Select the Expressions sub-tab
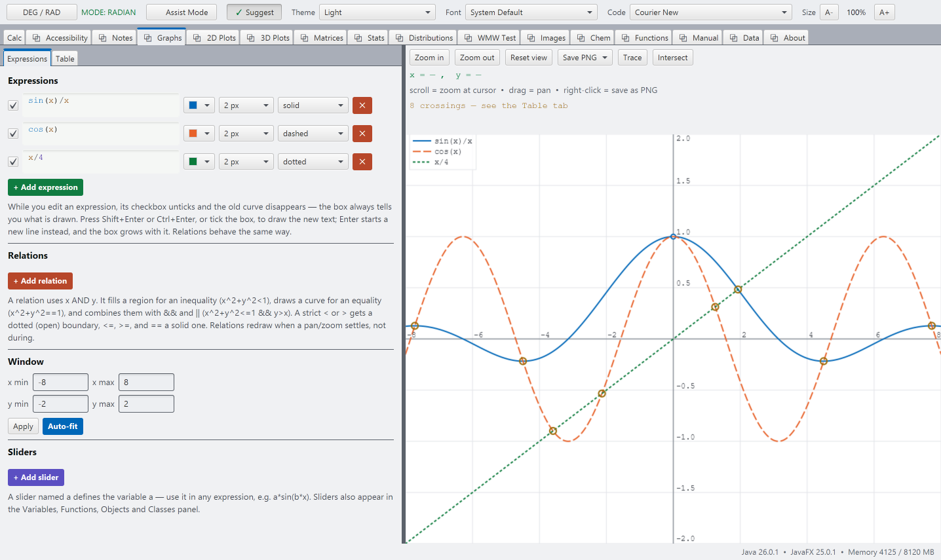The height and width of the screenshot is (560, 941). (x=27, y=59)
